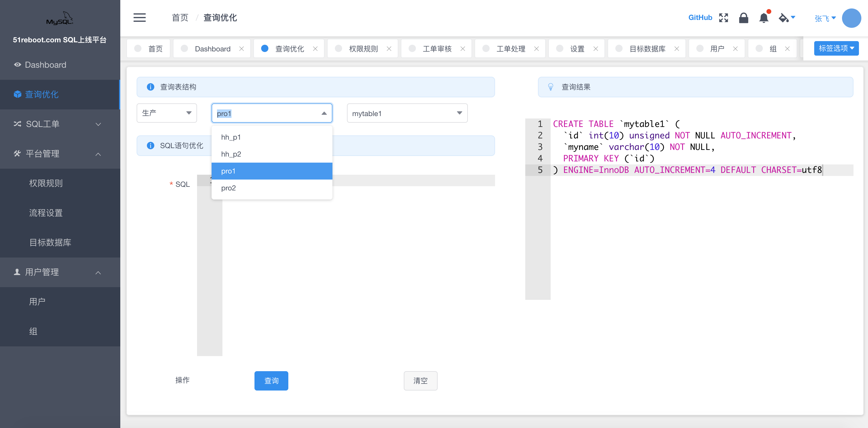Switch to the 目标数据库 tab

(x=647, y=49)
